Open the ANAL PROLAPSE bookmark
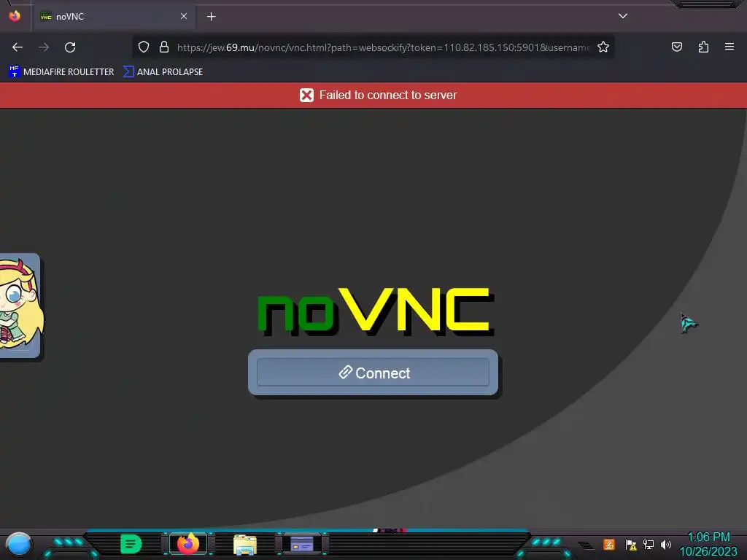Viewport: 747px width, 560px height. point(163,72)
